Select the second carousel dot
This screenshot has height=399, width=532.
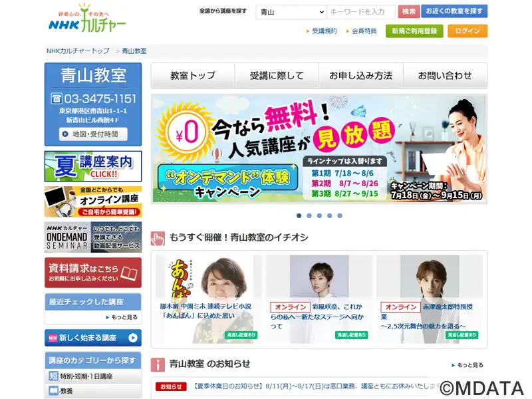(309, 215)
